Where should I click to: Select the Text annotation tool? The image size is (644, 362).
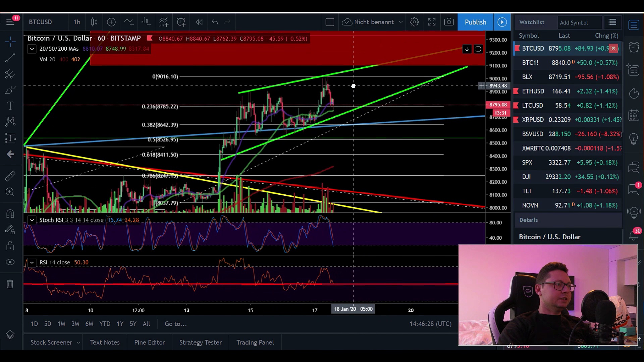pos(10,106)
